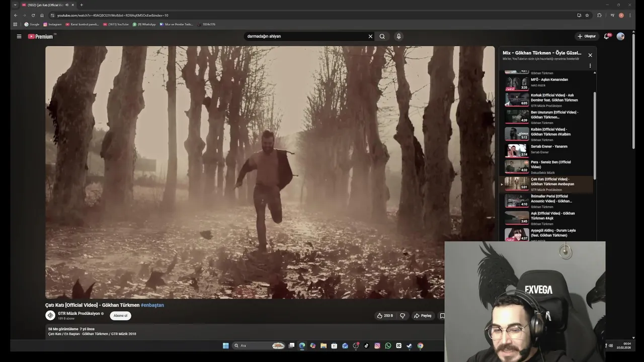
Task: Play Kalbim [Official Video] playlist item
Action: (548, 134)
